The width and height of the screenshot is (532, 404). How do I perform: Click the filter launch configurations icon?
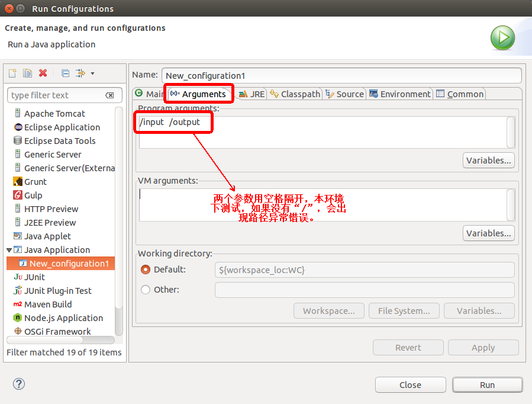(x=80, y=73)
